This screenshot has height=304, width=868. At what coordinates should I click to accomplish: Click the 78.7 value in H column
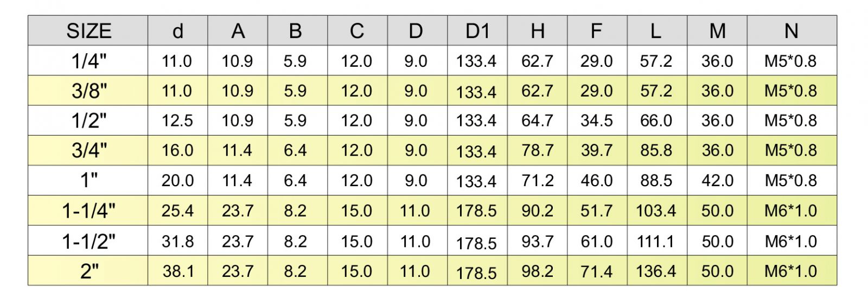[x=537, y=150]
